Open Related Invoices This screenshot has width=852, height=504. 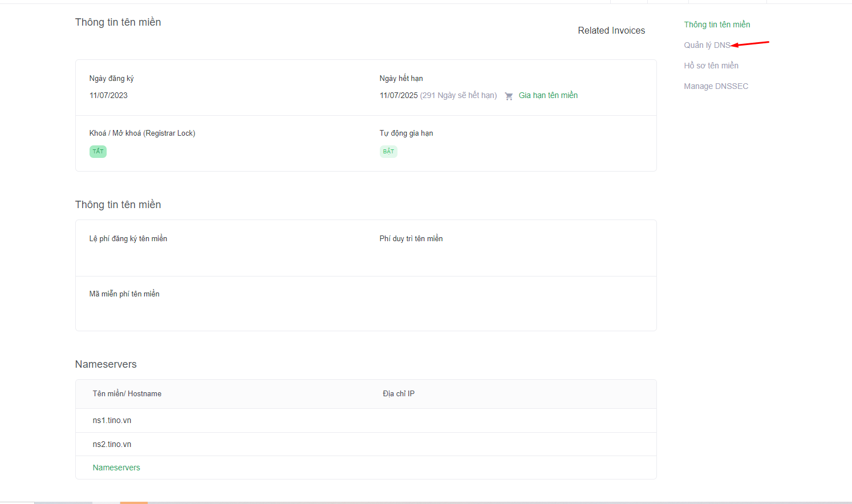coord(611,31)
